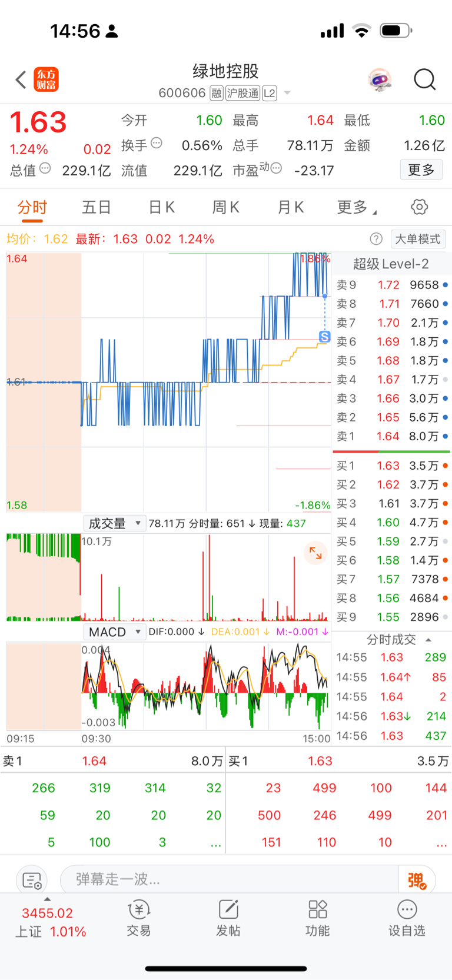The height and width of the screenshot is (980, 452).
Task: Open chart settings gear icon
Action: (419, 207)
